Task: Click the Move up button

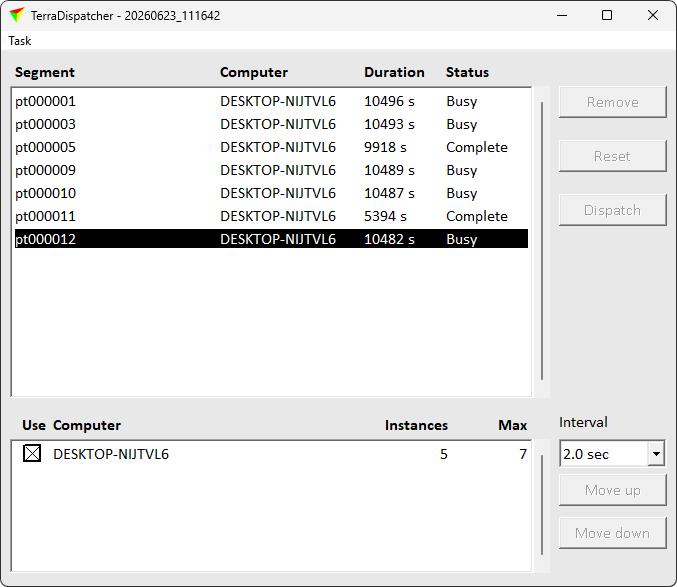Action: 613,490
